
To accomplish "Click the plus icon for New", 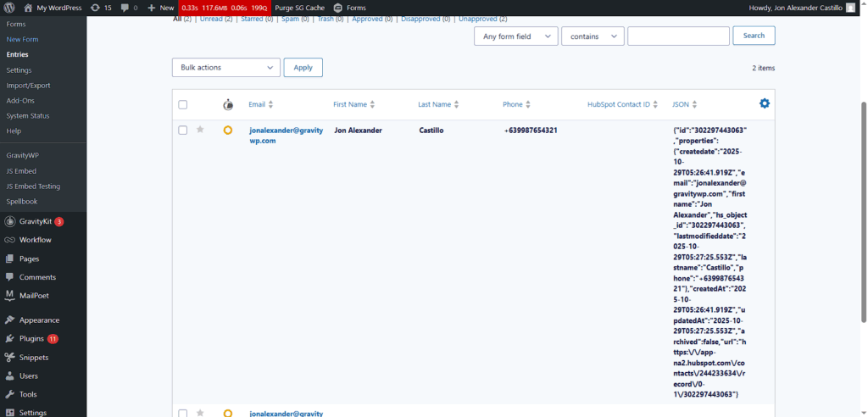I will click(x=151, y=8).
